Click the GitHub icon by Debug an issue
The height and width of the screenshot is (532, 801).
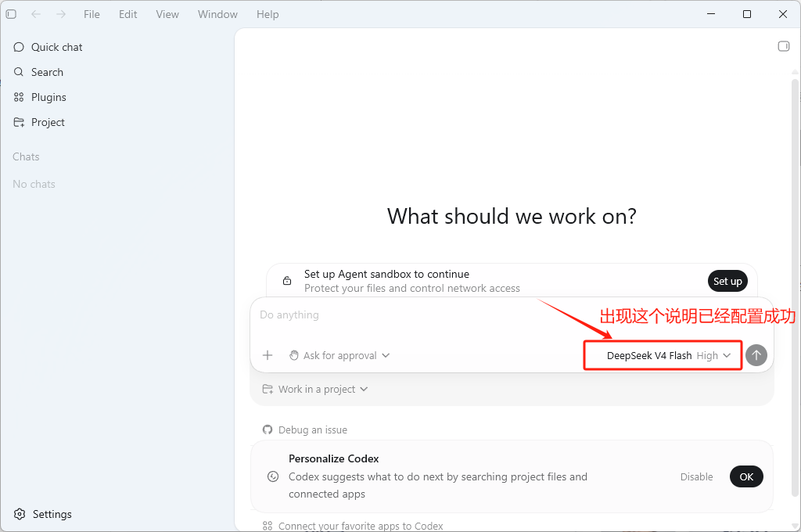(x=268, y=430)
